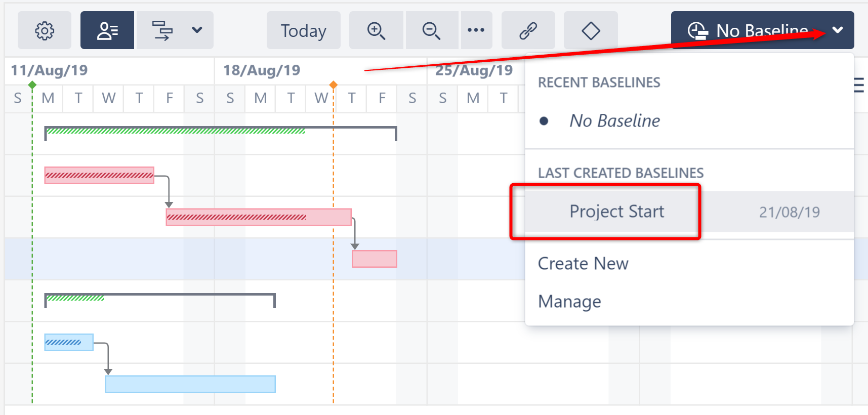Choose the Project Start baseline
This screenshot has height=415, width=868.
(616, 212)
